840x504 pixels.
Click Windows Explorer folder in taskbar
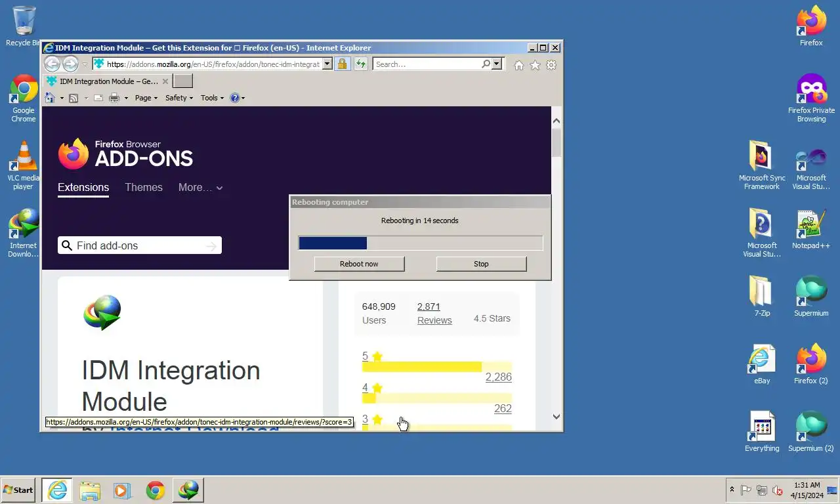(x=90, y=490)
